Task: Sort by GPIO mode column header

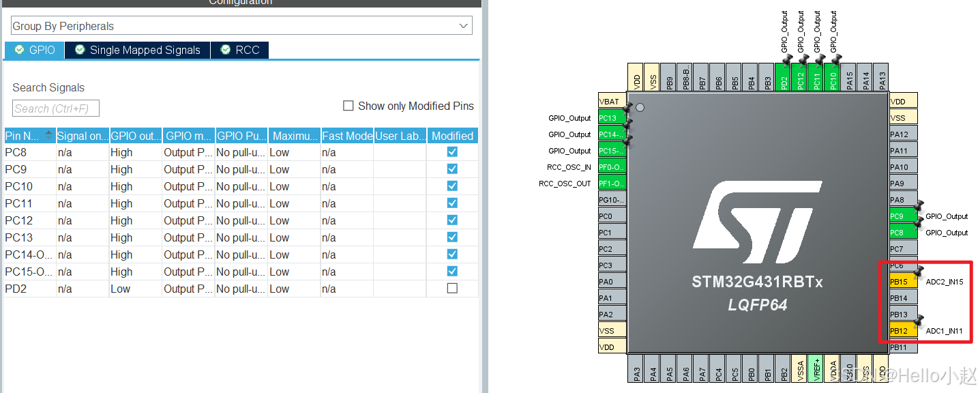Action: (x=189, y=136)
